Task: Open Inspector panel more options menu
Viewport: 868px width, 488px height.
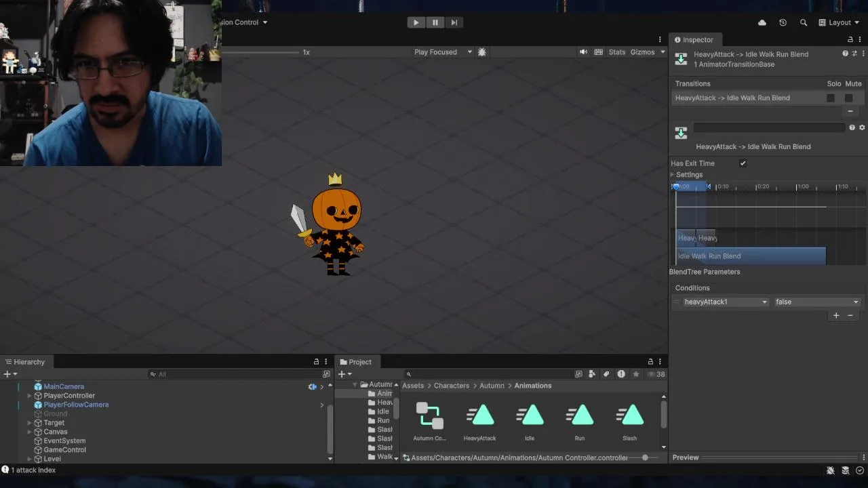Action: pyautogui.click(x=861, y=40)
